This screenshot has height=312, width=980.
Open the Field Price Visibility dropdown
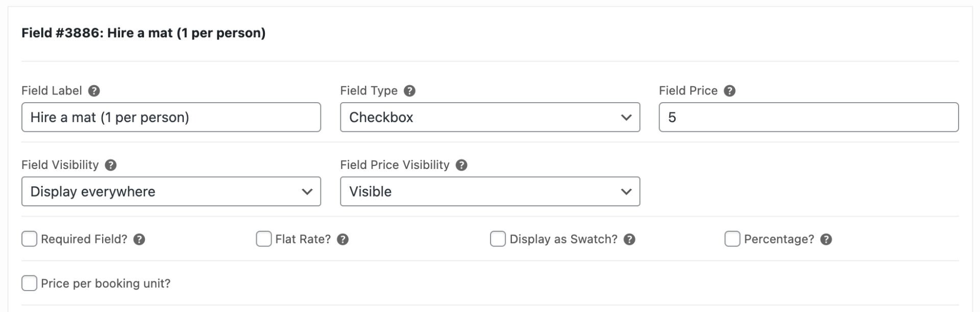(489, 191)
